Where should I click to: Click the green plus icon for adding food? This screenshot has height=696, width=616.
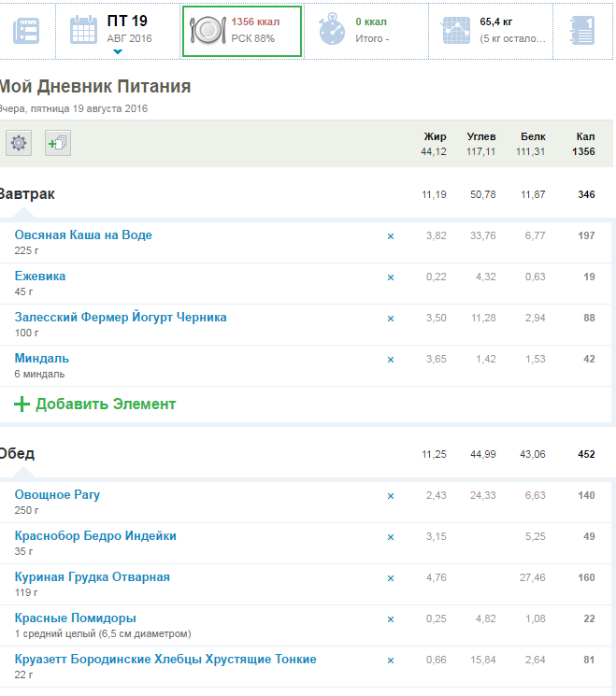click(21, 405)
